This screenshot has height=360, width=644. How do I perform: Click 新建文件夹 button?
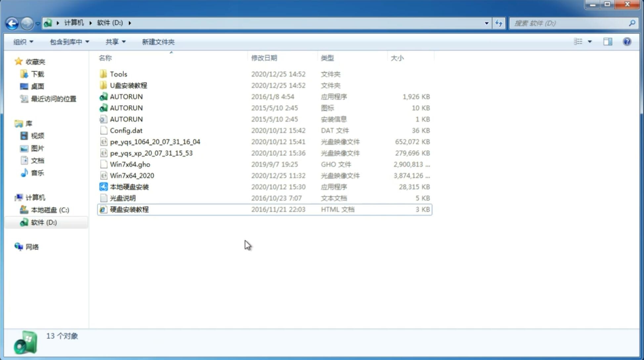coord(158,41)
